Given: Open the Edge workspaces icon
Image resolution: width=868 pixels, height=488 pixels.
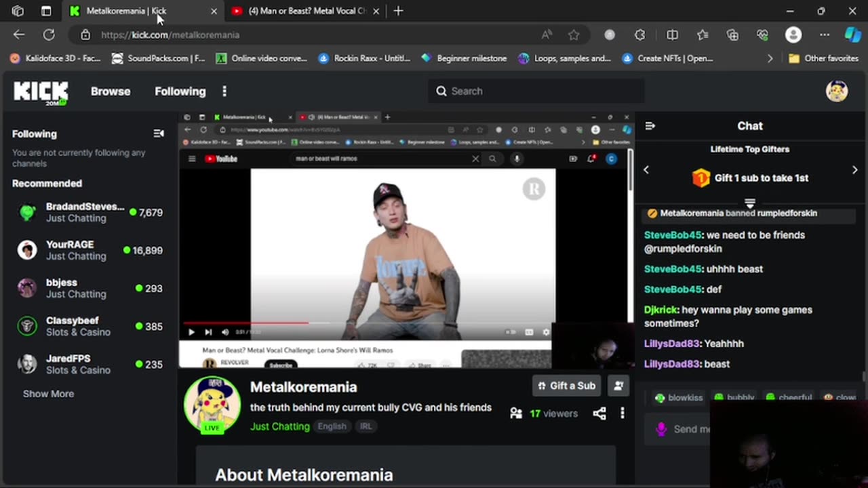Looking at the screenshot, I should click(x=18, y=11).
